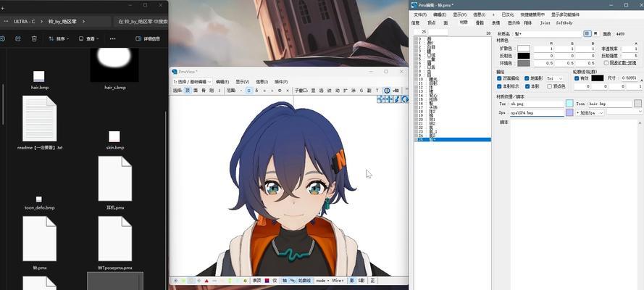Expand the breadcrumb chevron after 铃_by_绝区零

point(83,21)
